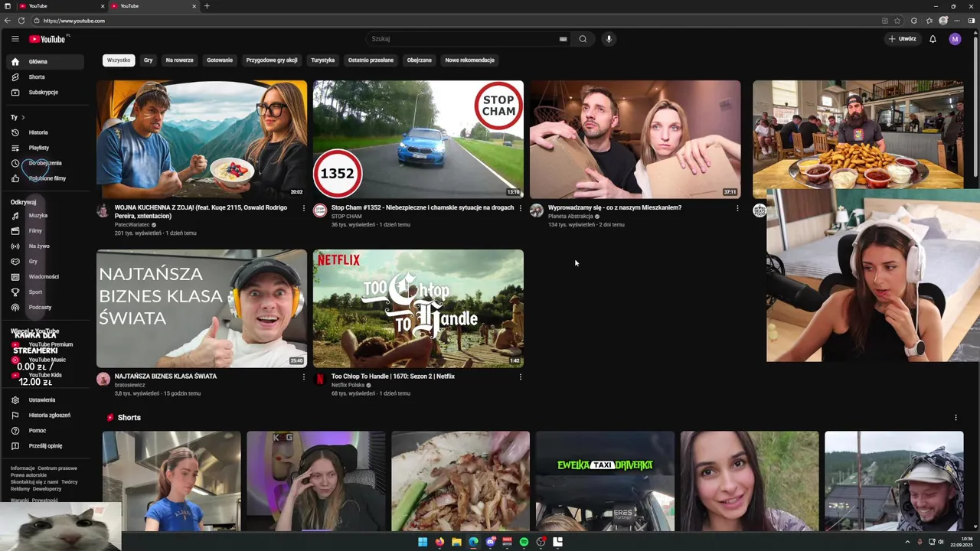980x551 pixels.
Task: Open a new browser tab
Action: (x=207, y=6)
